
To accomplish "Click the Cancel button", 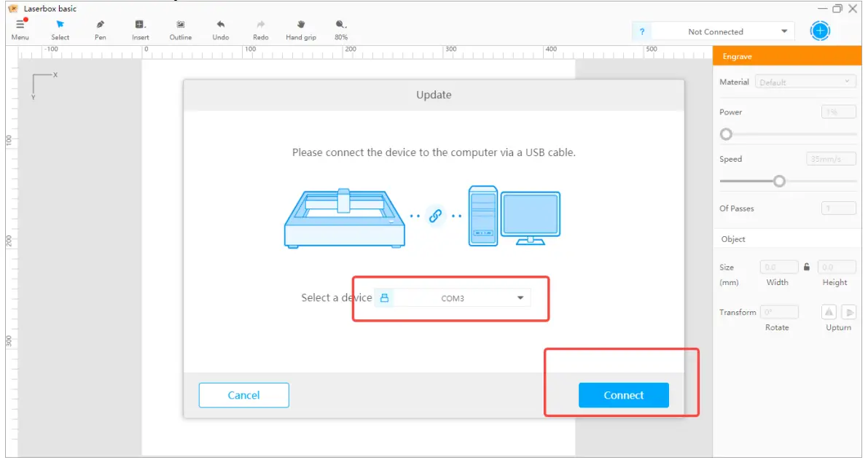I will (x=243, y=395).
